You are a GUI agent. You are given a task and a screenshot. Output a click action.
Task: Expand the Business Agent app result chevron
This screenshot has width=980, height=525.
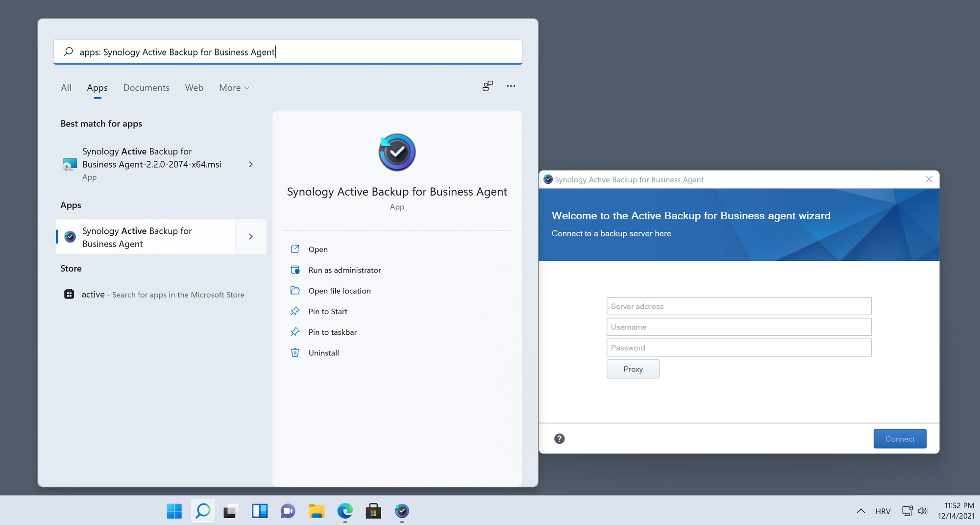(x=251, y=237)
